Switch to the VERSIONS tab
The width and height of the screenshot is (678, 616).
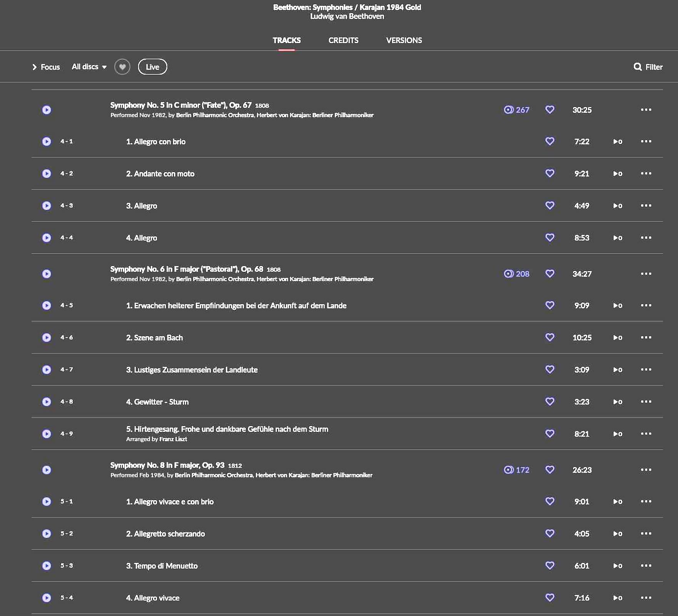pyautogui.click(x=404, y=40)
